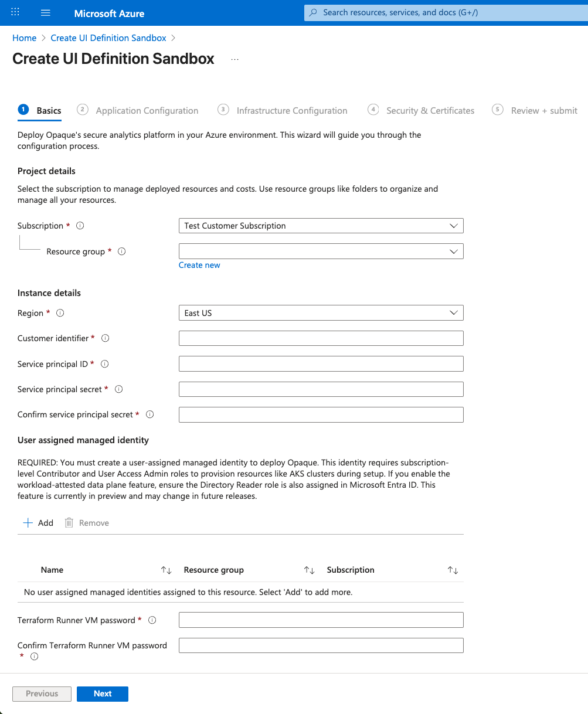The image size is (588, 714).
Task: Add a user assigned managed identity
Action: (38, 523)
